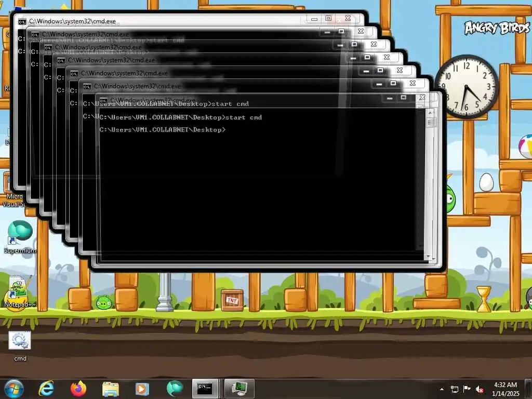Viewport: 532px width, 399px height.
Task: Select the green-screen monitor app on taskbar
Action: tap(239, 389)
